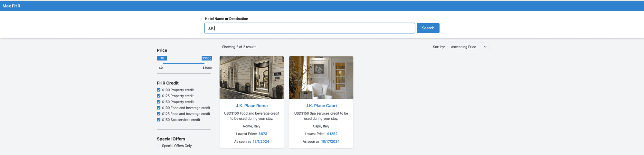Click the FHR Credit heading
This screenshot has width=644, height=155.
pos(168,83)
